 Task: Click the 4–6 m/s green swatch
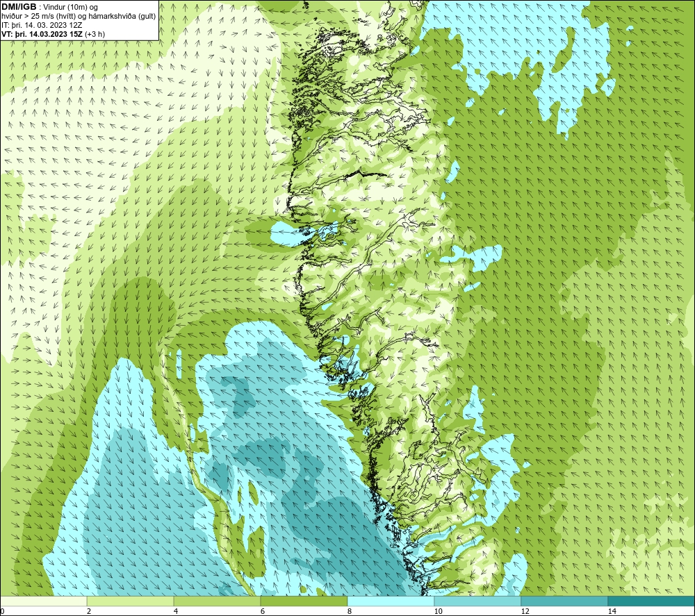click(217, 601)
